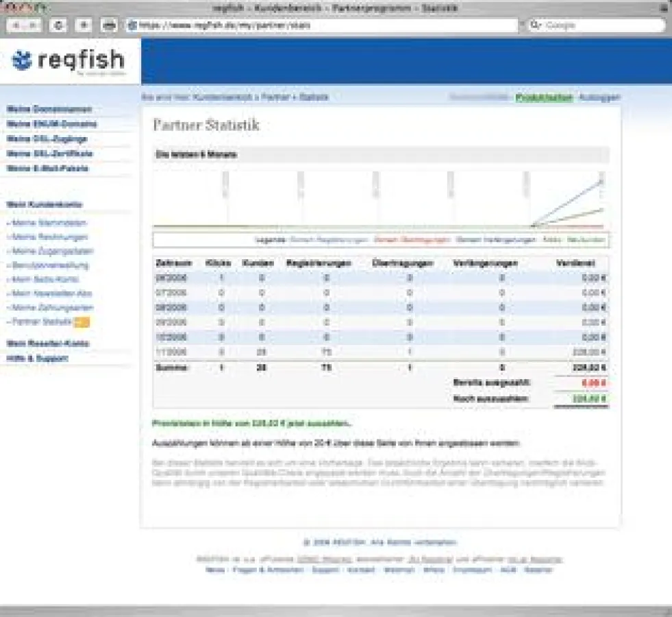
Task: Open Meine Rechnungen link
Action: pyautogui.click(x=49, y=237)
